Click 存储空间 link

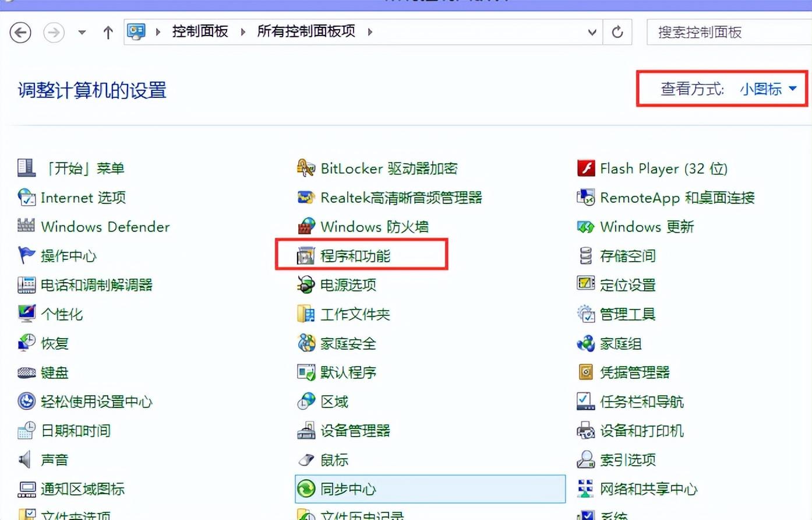click(x=628, y=256)
